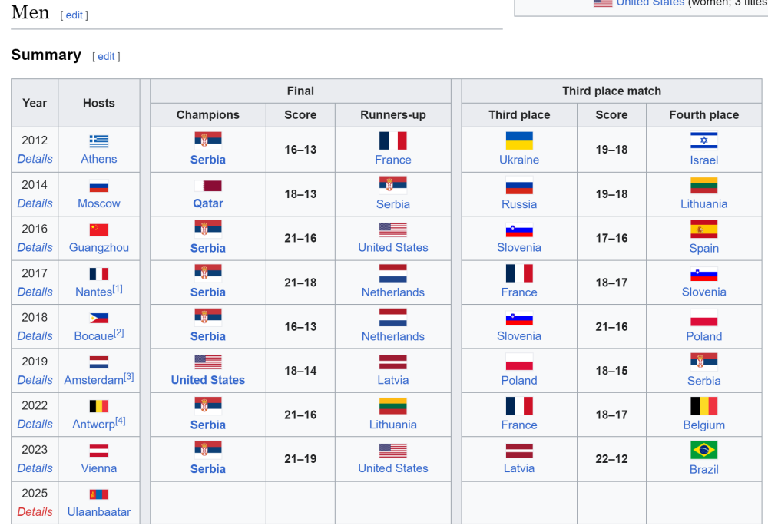
Task: Click the Lithuania runners-up link for 2022
Action: pyautogui.click(x=393, y=425)
